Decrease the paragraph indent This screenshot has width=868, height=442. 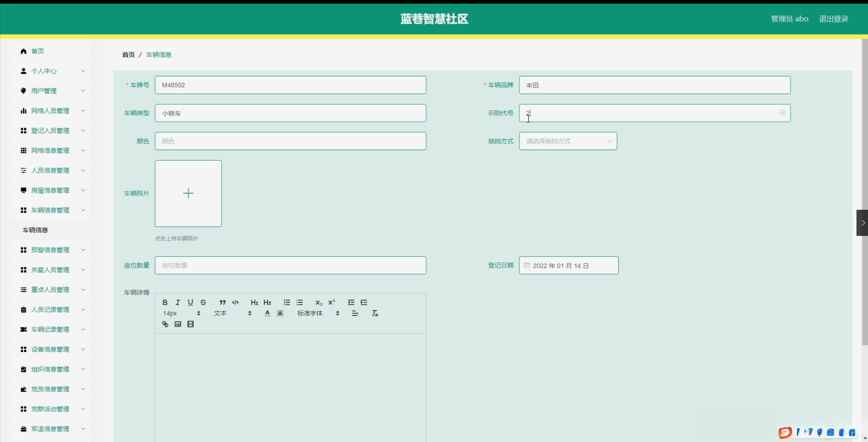[351, 302]
